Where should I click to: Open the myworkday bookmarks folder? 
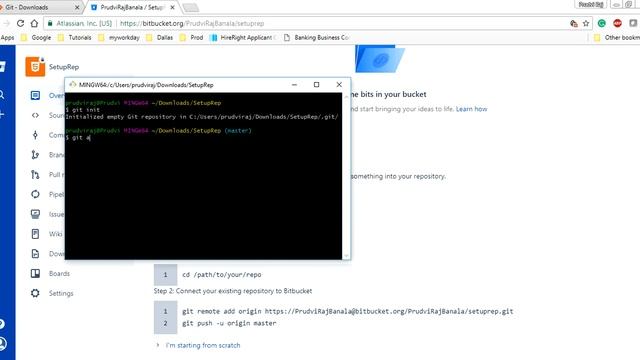[x=119, y=38]
